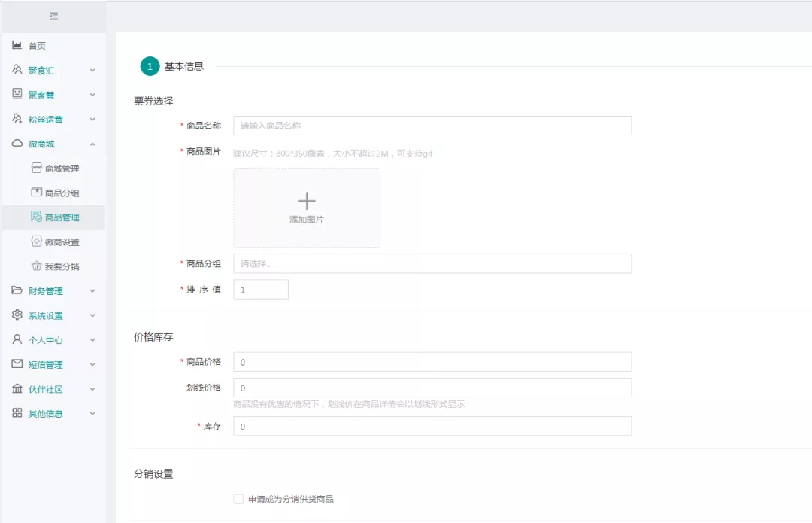Expand the 系统设置 menu chevron
The image size is (812, 523).
point(92,315)
